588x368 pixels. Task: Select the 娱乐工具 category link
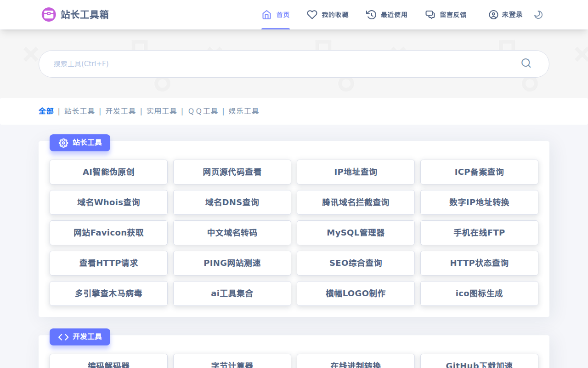point(243,111)
